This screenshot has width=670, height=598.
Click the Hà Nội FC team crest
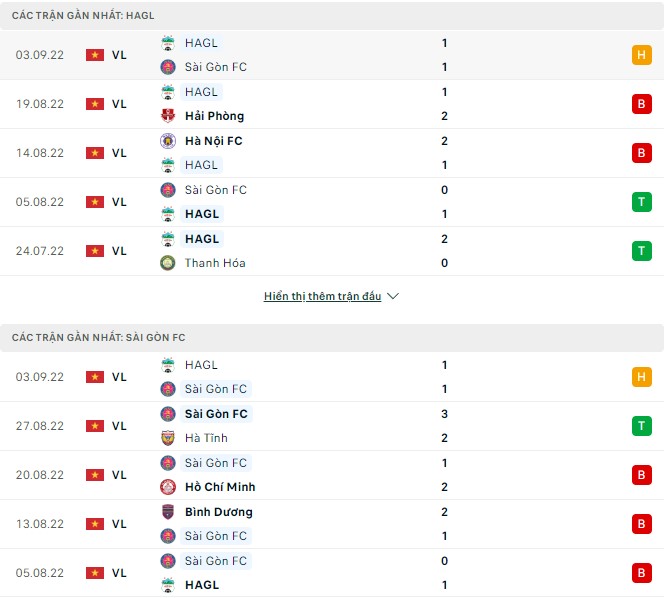(x=168, y=141)
